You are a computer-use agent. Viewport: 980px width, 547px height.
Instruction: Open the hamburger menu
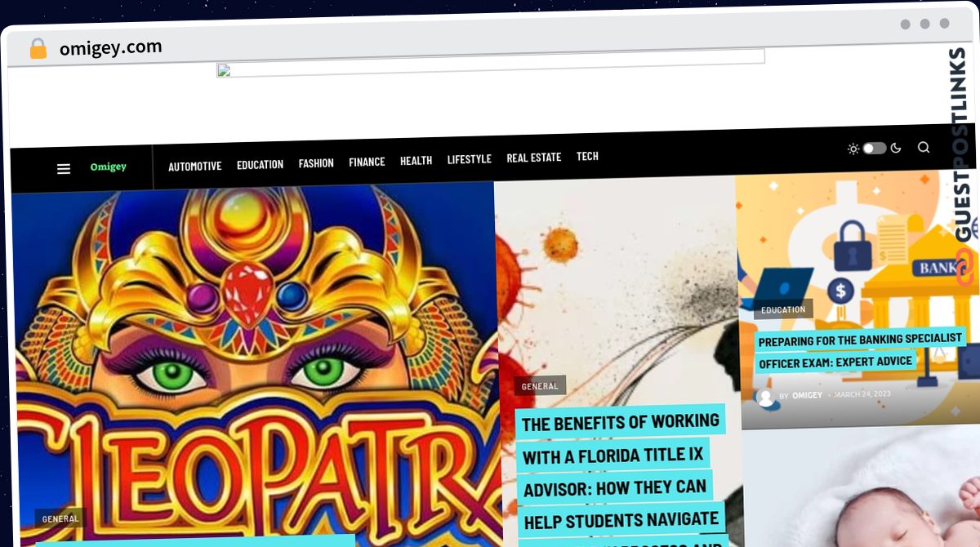[64, 169]
